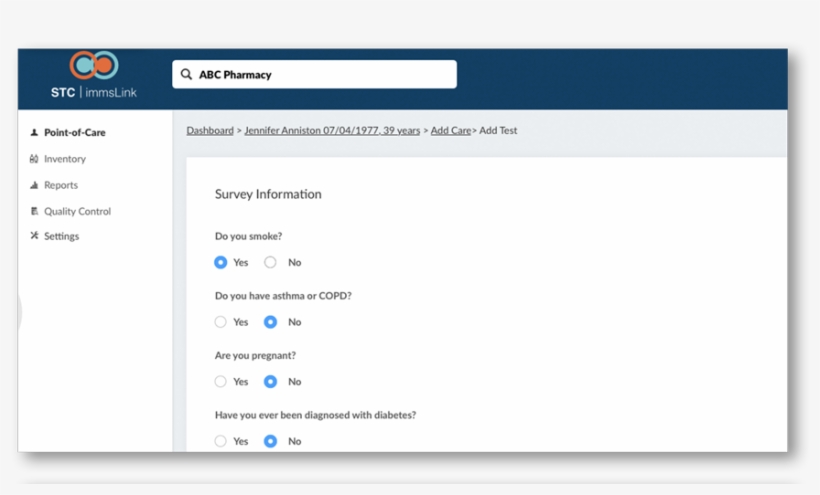820x495 pixels.
Task: Open Jennifer Anniston patient breadcrumb link
Action: click(x=332, y=130)
